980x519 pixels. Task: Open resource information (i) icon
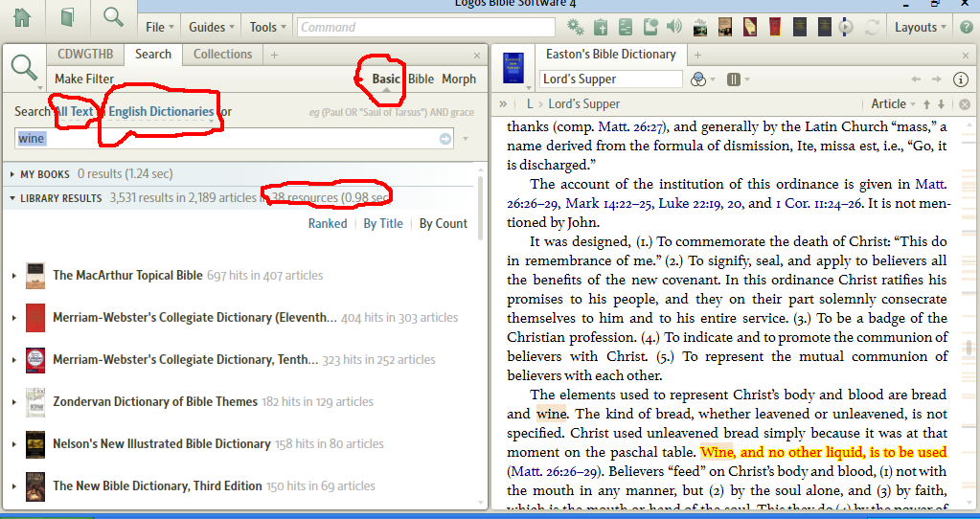click(961, 79)
